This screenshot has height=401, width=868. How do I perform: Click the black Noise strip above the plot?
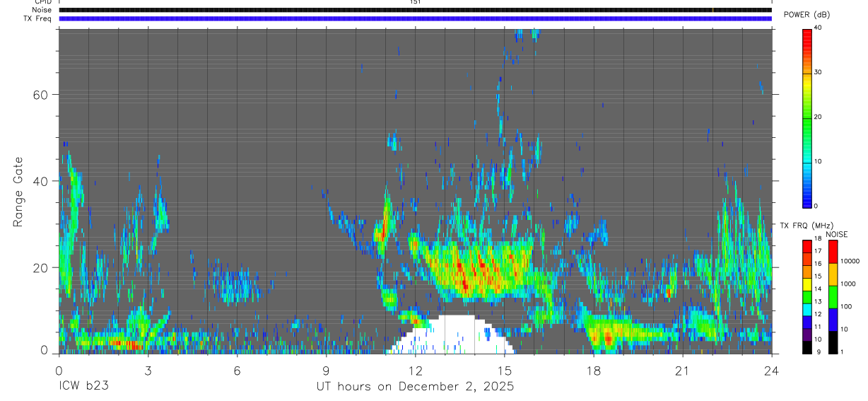(x=415, y=10)
